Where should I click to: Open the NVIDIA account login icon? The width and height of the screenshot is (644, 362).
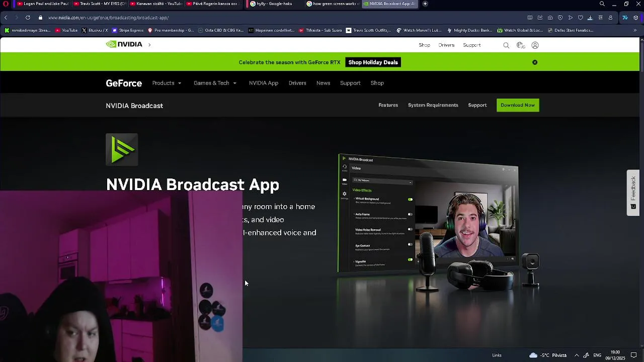click(x=535, y=45)
